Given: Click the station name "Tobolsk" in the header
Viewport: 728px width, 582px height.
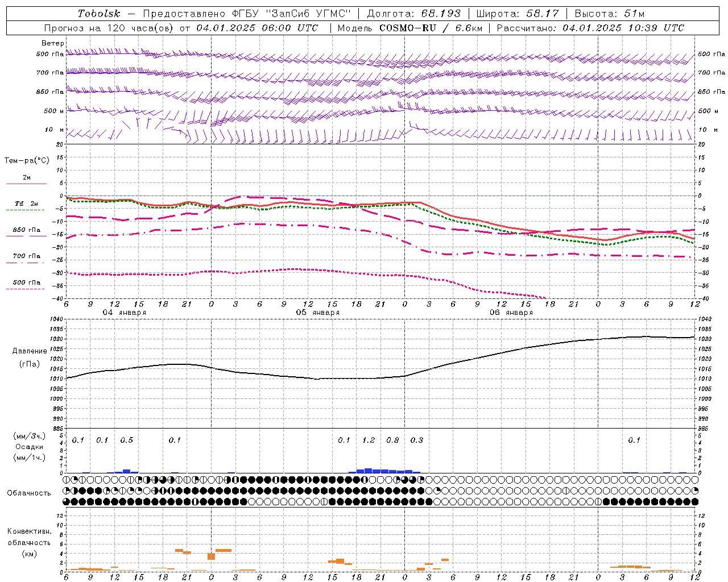Looking at the screenshot, I should pyautogui.click(x=99, y=14).
